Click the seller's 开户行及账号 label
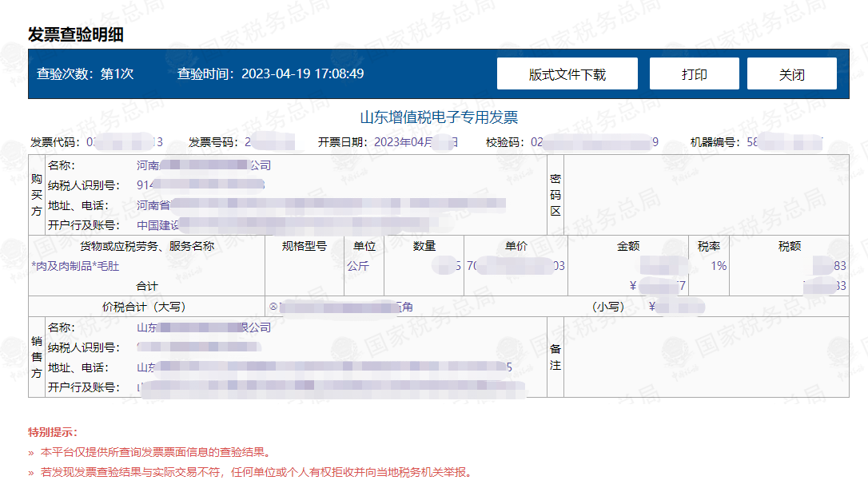Viewport: 868px width, 488px height. pos(84,387)
